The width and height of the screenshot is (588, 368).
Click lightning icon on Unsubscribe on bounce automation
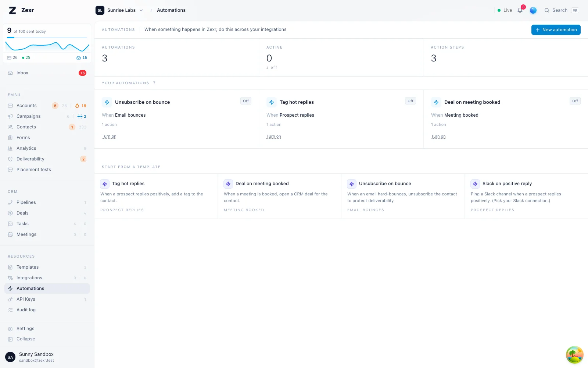[x=107, y=102]
